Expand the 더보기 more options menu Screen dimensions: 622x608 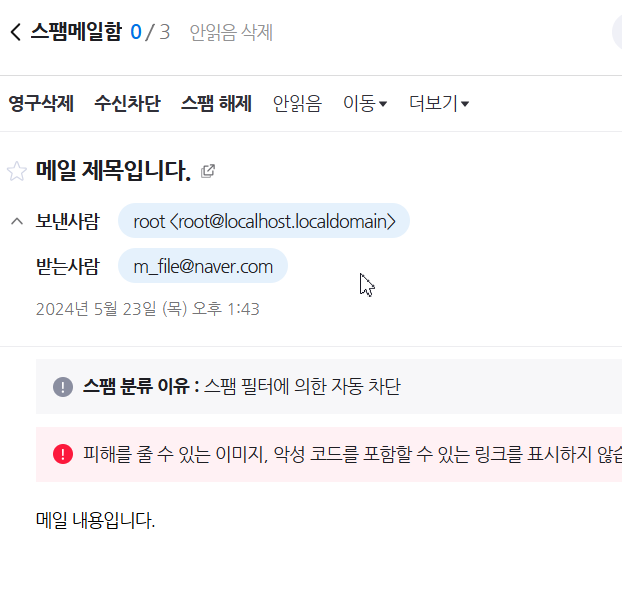(x=439, y=103)
